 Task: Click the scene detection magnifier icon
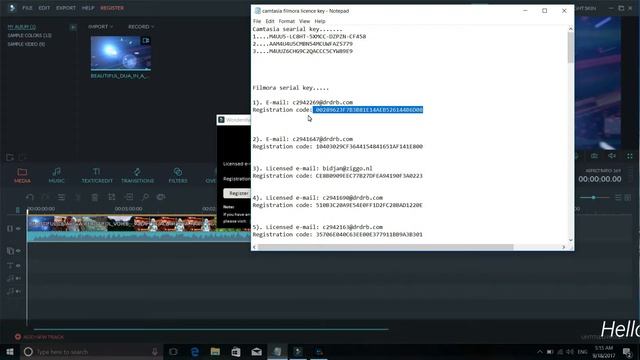click(x=145, y=197)
